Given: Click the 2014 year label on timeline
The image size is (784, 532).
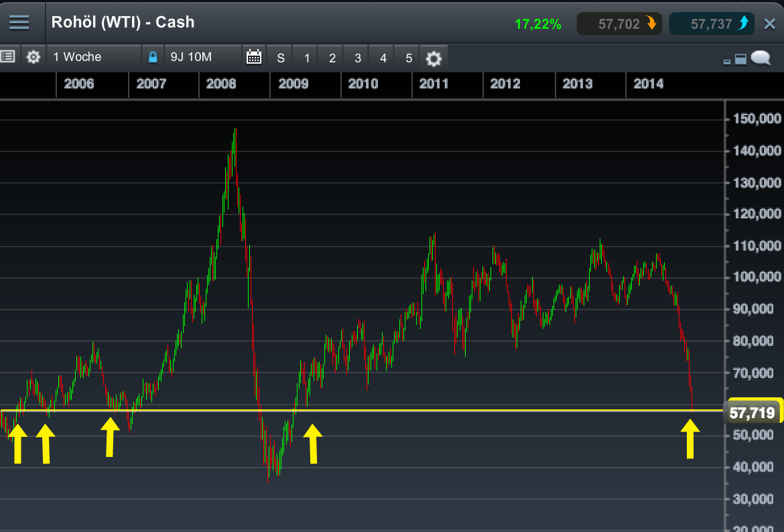Looking at the screenshot, I should click(649, 84).
